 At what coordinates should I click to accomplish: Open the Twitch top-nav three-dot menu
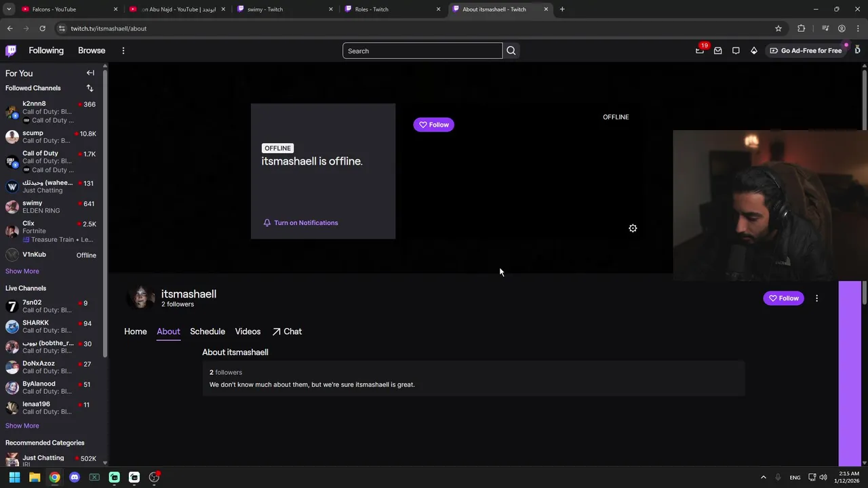(x=123, y=51)
